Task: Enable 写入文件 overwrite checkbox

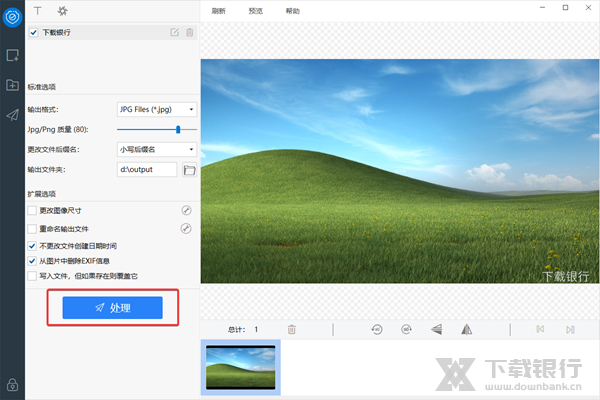Action: pos(32,276)
